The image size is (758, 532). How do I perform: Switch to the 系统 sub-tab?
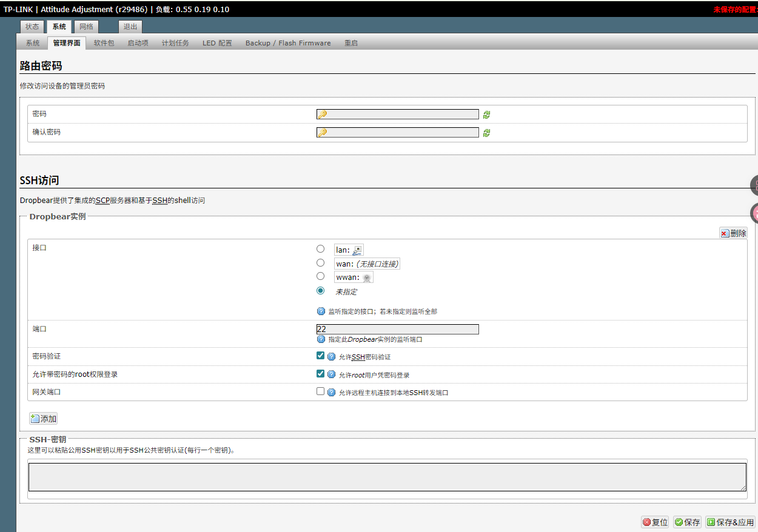tap(33, 43)
